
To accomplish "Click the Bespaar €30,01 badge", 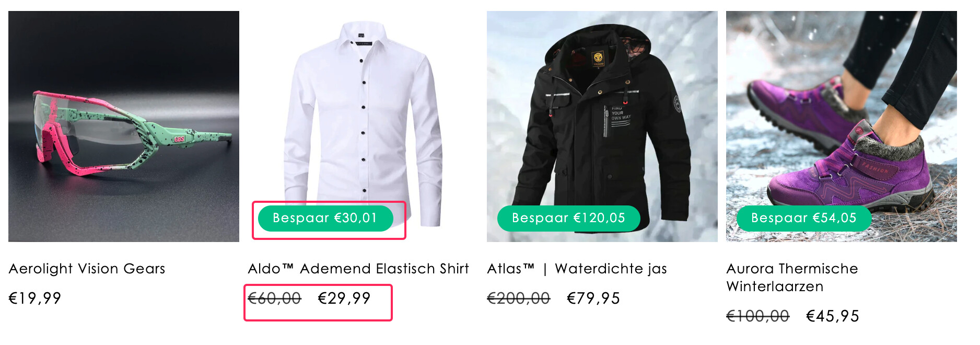I will coord(325,218).
